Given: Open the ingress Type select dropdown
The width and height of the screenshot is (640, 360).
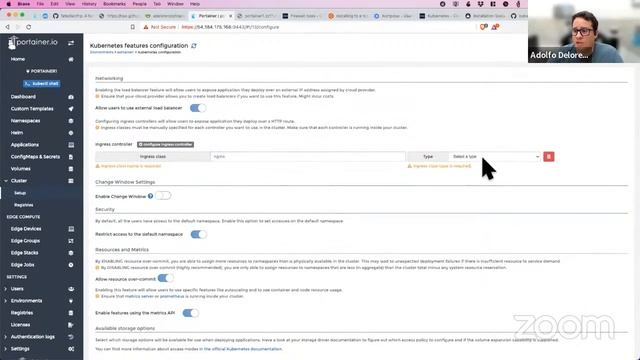Looking at the screenshot, I should tap(495, 157).
